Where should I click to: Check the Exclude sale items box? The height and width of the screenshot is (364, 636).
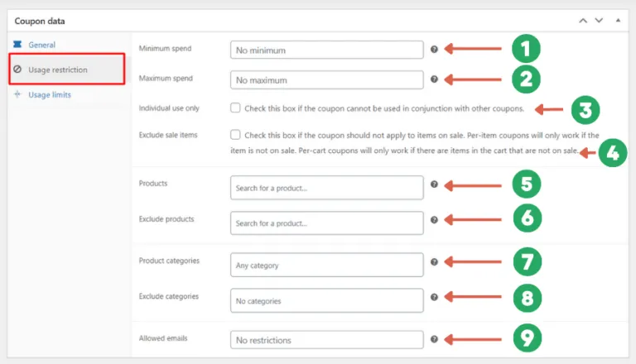tap(236, 134)
